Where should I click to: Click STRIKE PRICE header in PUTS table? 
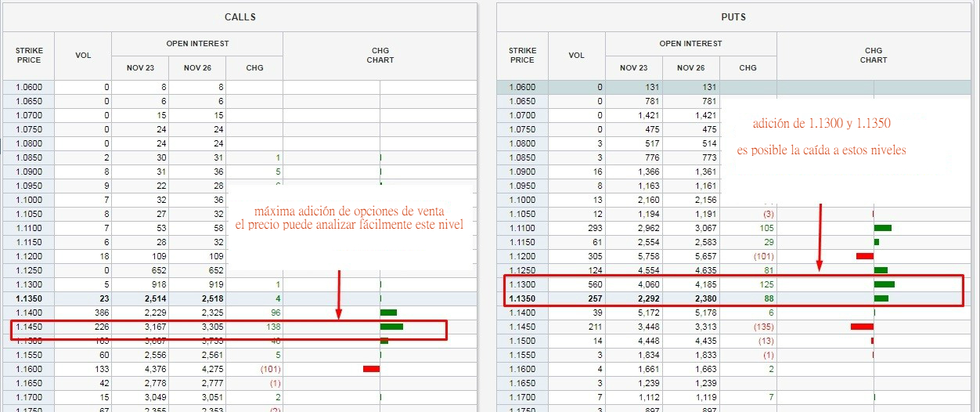[x=522, y=56]
